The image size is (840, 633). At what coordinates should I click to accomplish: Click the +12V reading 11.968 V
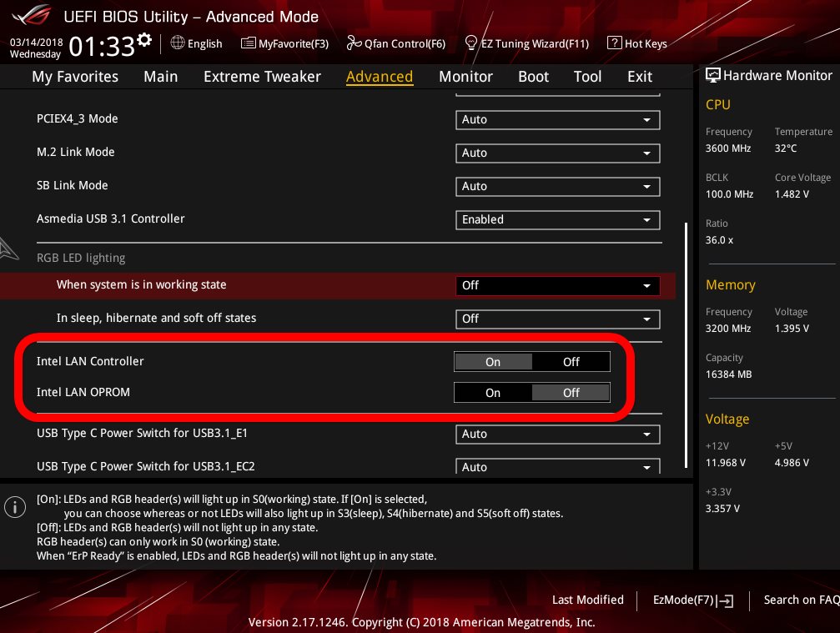[726, 463]
